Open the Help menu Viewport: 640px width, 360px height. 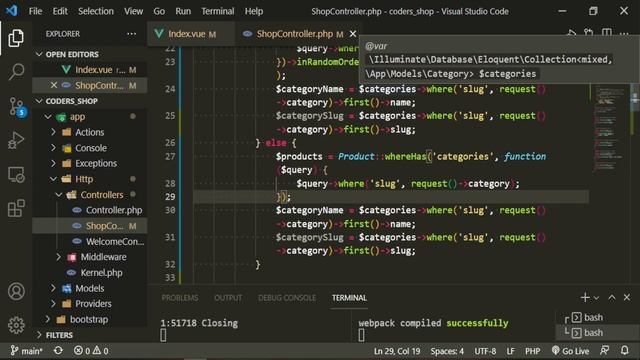(x=254, y=11)
